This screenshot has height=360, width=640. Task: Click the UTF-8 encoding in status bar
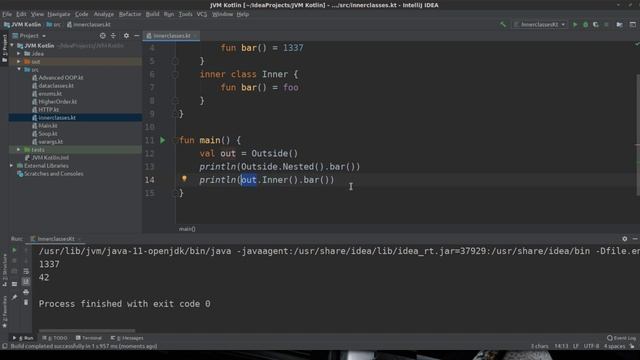pyautogui.click(x=591, y=346)
